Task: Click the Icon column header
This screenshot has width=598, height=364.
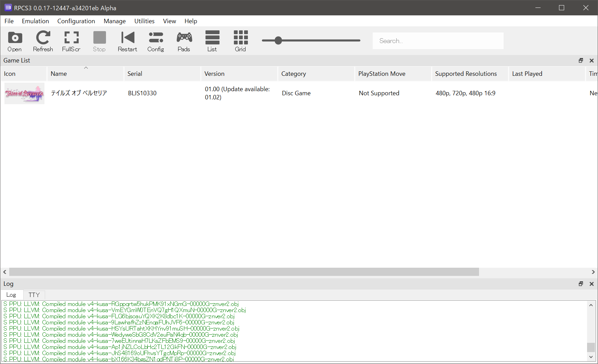Action: pos(24,74)
